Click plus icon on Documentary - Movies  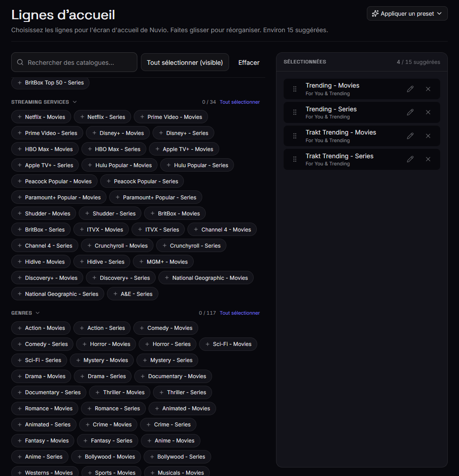[x=142, y=376]
